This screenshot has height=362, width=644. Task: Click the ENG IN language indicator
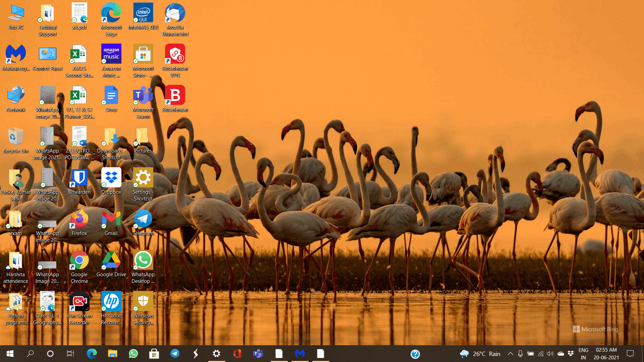pyautogui.click(x=583, y=354)
